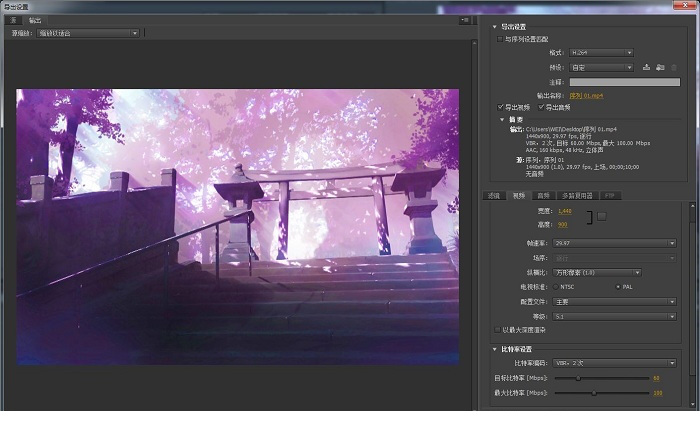Click the output name 序列 01.mp4 link

(587, 96)
